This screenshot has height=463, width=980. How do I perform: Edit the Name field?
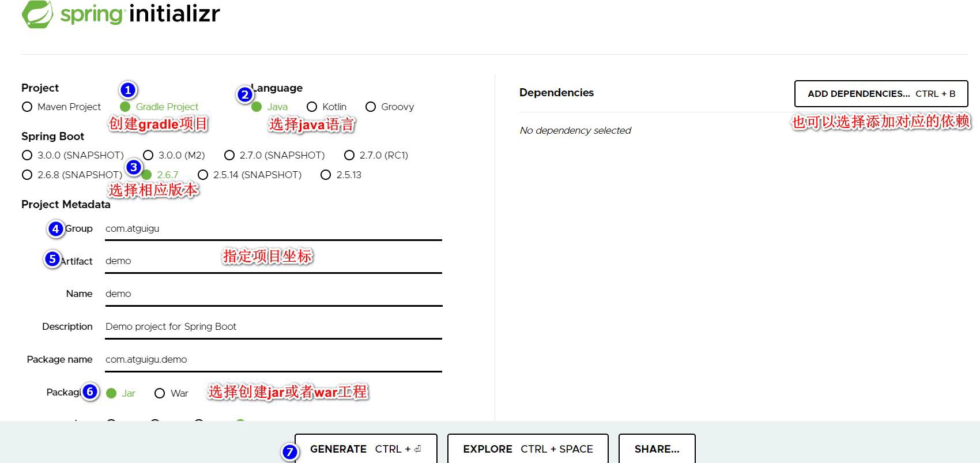[273, 294]
